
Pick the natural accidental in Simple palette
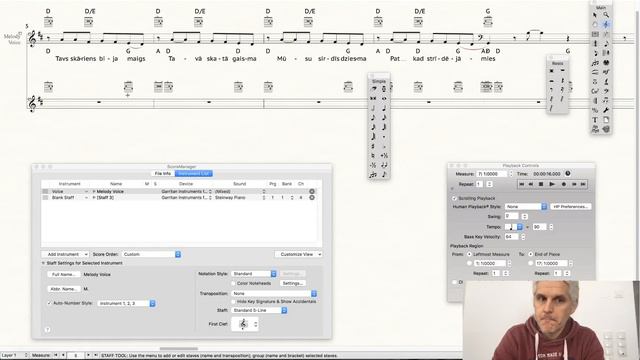373,156
